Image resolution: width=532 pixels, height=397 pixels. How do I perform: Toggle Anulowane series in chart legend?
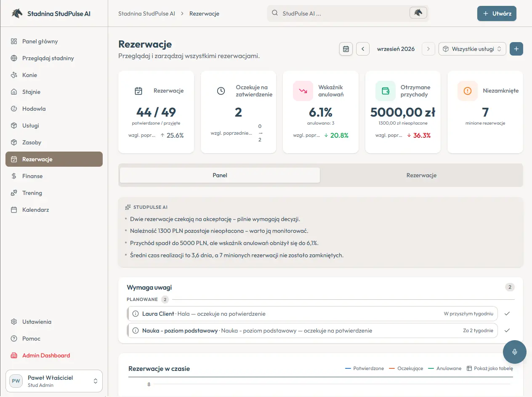click(445, 368)
